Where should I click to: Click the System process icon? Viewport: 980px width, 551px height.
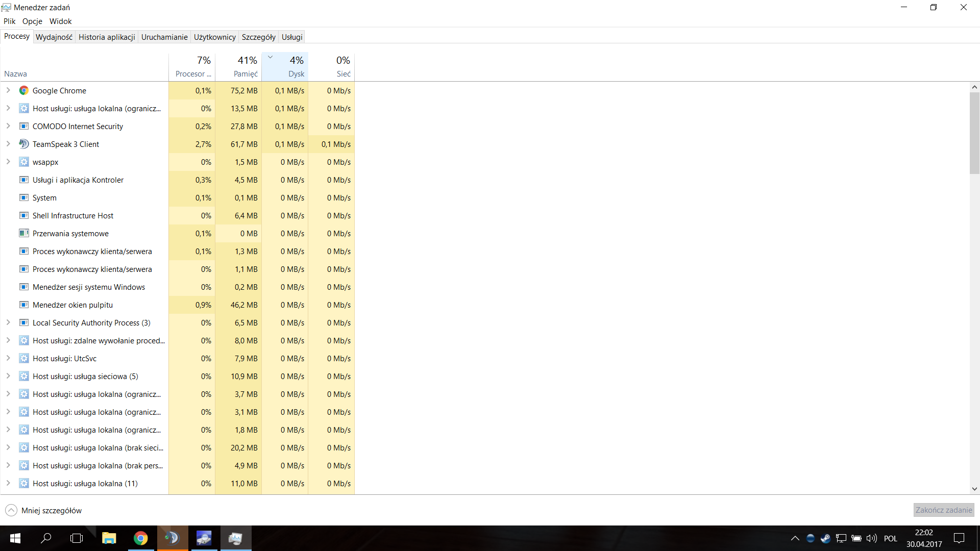[x=23, y=197]
